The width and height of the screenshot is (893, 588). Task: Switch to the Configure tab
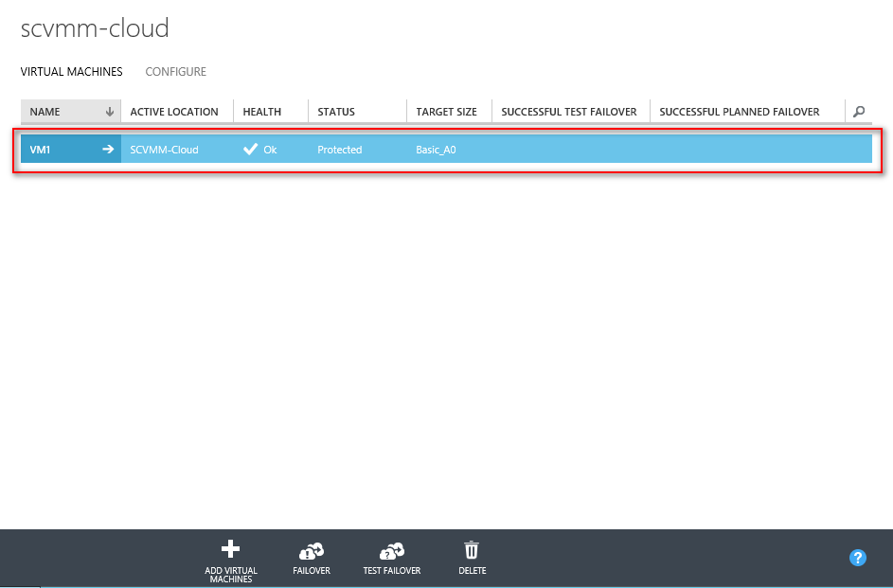click(x=175, y=72)
